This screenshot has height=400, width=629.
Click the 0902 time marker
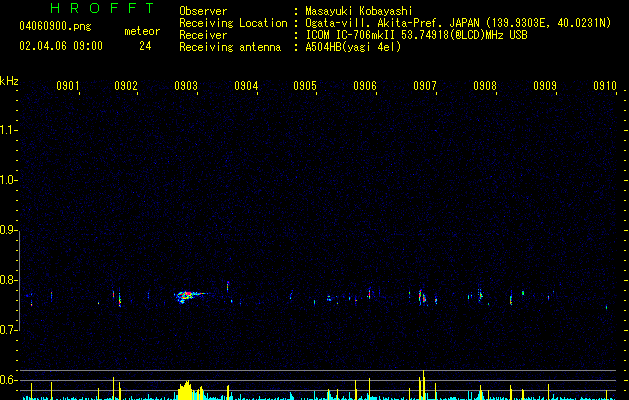[126, 86]
